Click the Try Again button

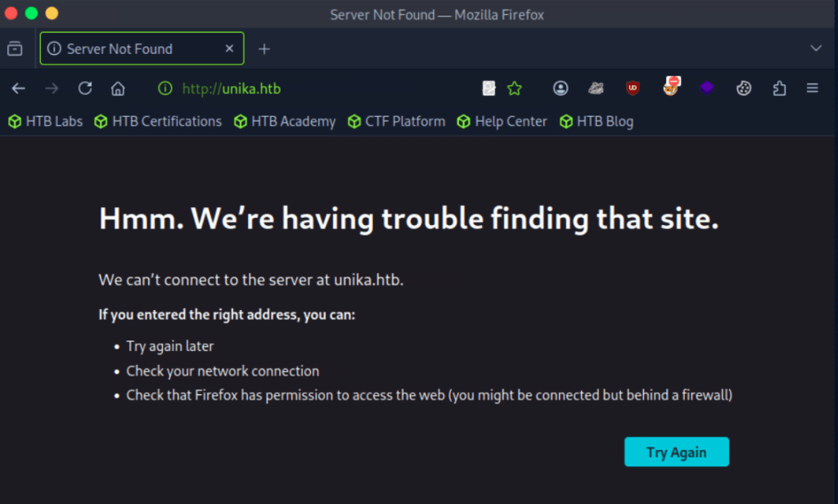(676, 452)
